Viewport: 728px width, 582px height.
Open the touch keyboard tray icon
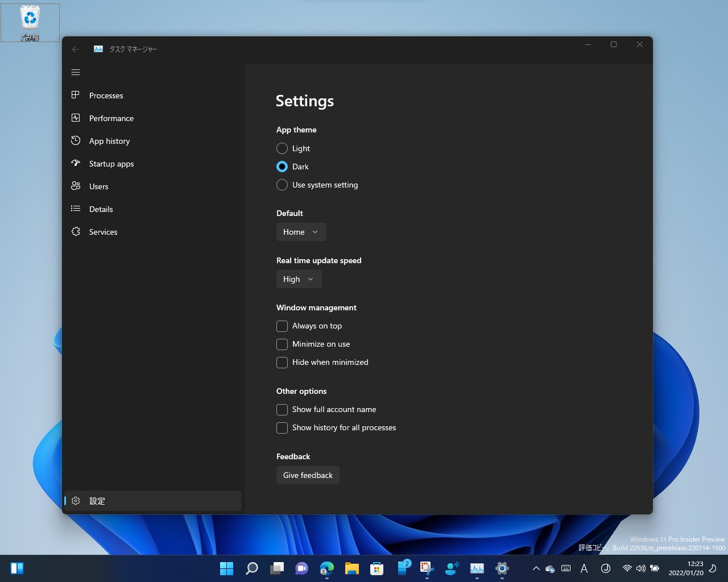point(566,568)
